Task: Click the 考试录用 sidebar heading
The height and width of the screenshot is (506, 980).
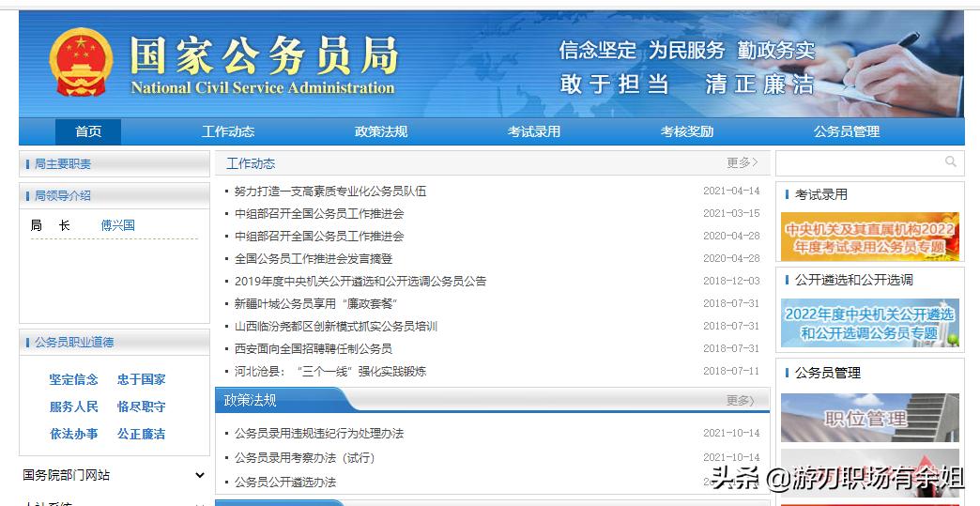Action: pos(820,195)
